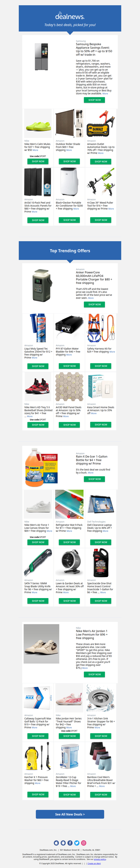Click the dealnews logo in header
140x868 pixels.
[70, 16]
